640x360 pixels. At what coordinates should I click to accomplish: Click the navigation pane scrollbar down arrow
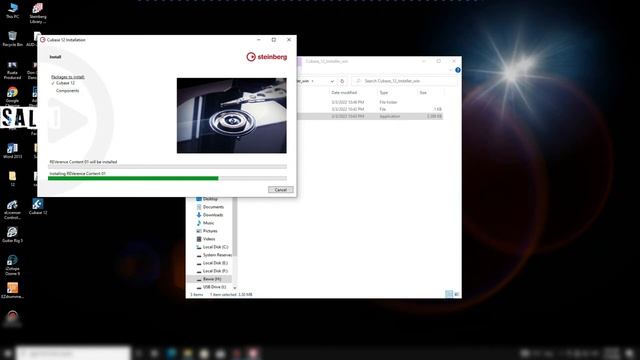click(235, 288)
